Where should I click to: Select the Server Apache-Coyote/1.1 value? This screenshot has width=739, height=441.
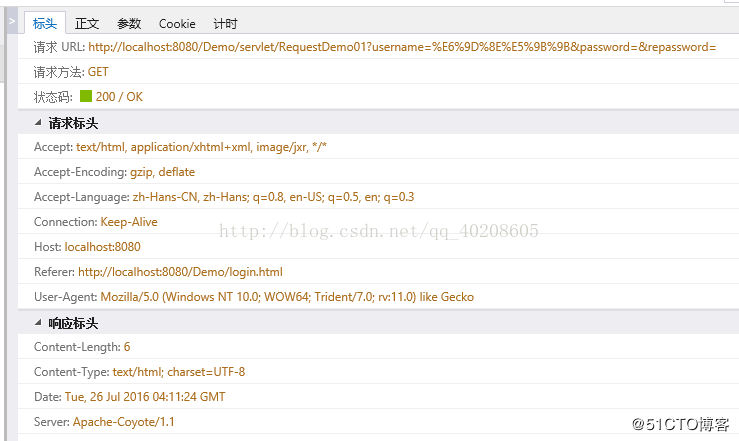click(125, 422)
